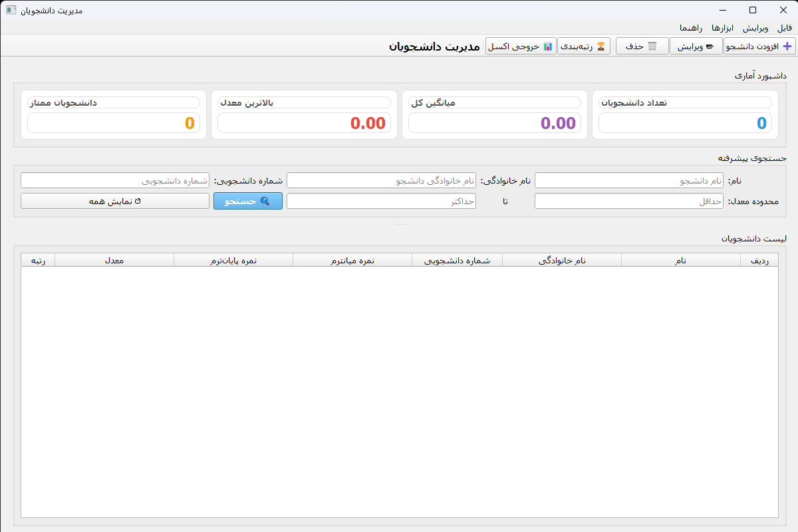Viewport: 798px width, 532px height.
Task: Click the افزودن دانشجو (add student) toolbar button
Action: pyautogui.click(x=759, y=47)
